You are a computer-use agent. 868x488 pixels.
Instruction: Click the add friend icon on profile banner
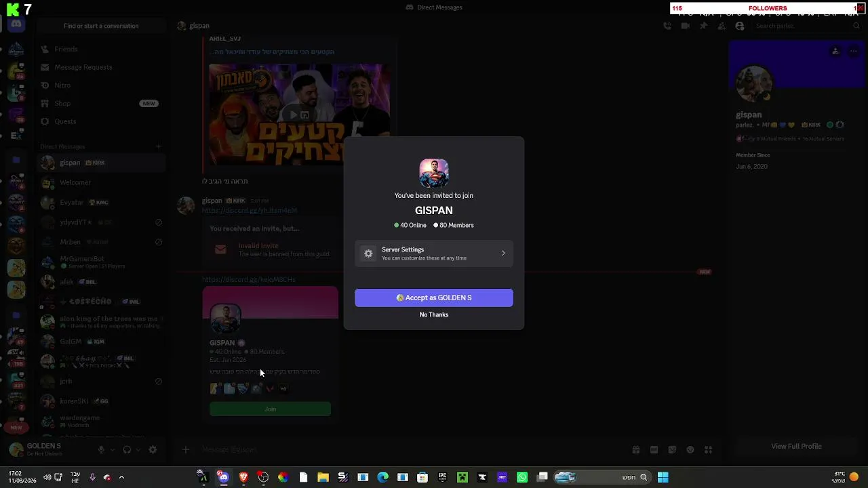tap(835, 51)
